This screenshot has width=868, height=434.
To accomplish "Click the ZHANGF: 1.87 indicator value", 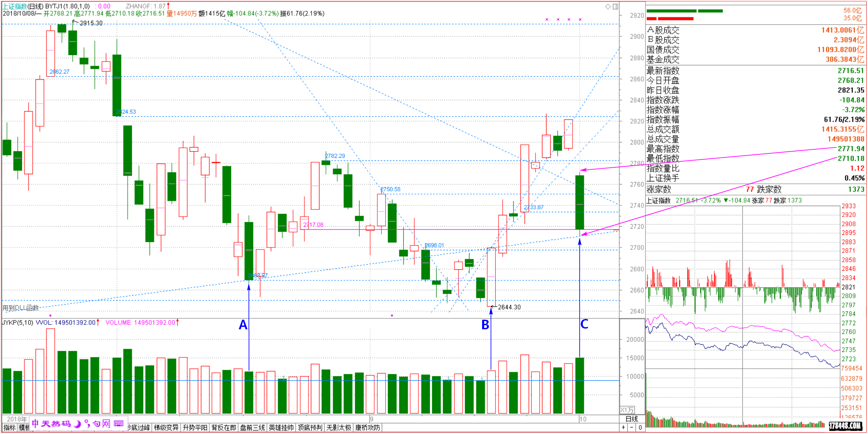I will click(146, 6).
